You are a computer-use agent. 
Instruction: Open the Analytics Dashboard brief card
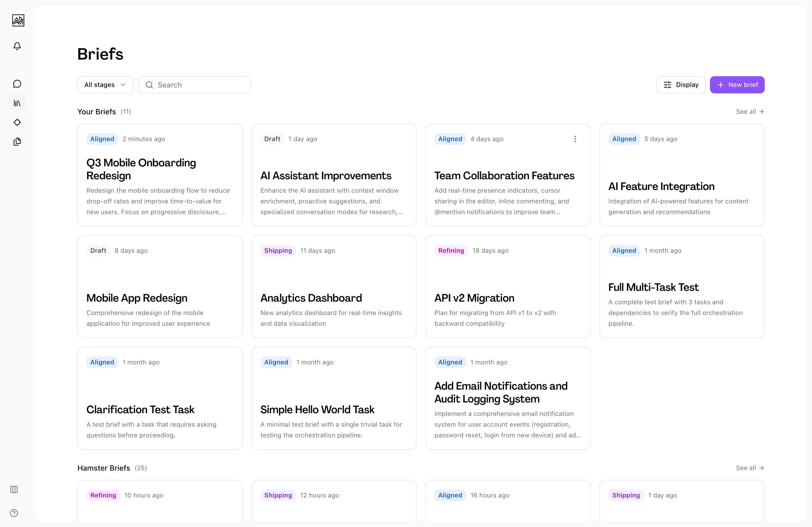pos(334,287)
